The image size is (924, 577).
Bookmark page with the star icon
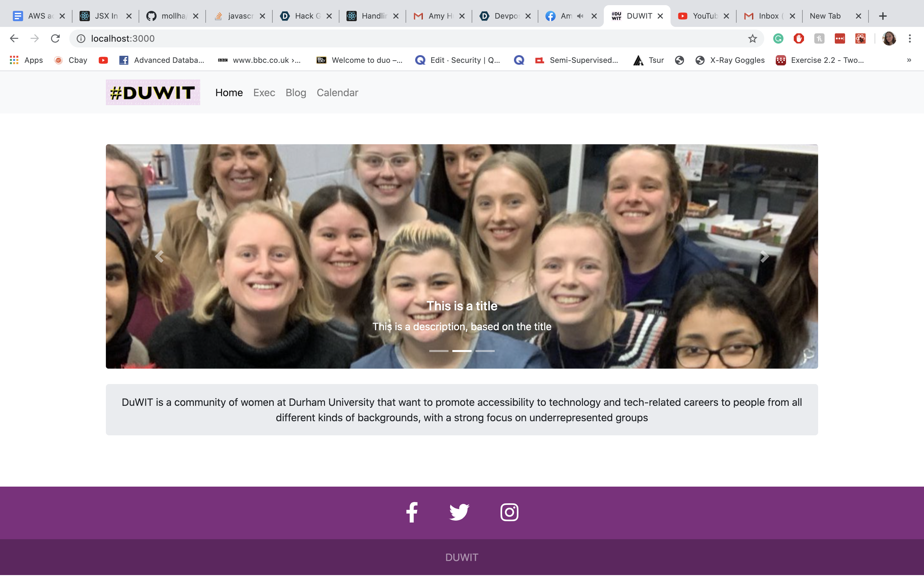[752, 38]
